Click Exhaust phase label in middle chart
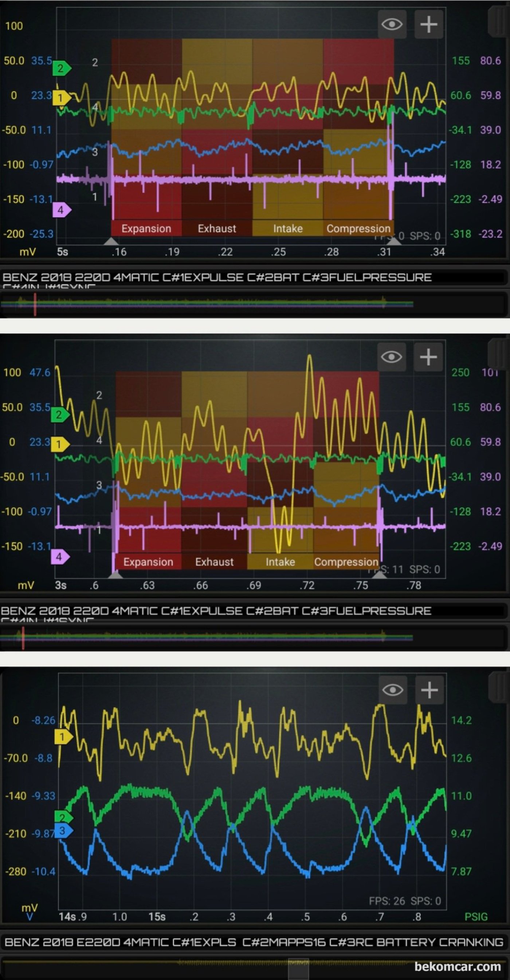Viewport: 510px width, 980px height. (214, 562)
